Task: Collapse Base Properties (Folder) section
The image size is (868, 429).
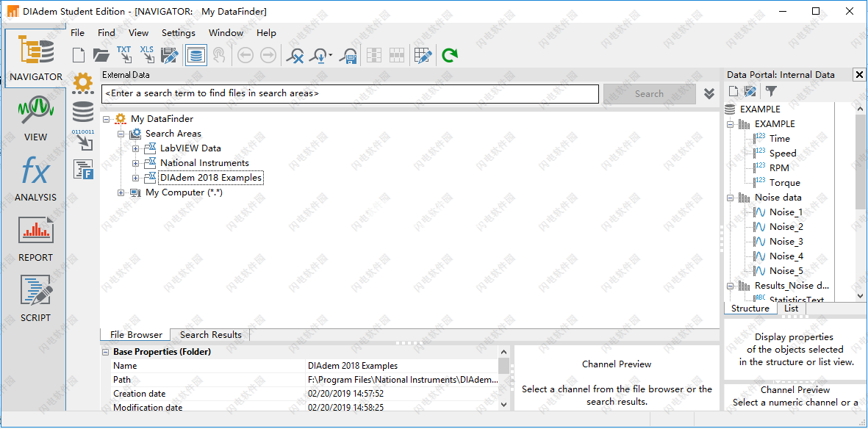Action: (x=105, y=352)
